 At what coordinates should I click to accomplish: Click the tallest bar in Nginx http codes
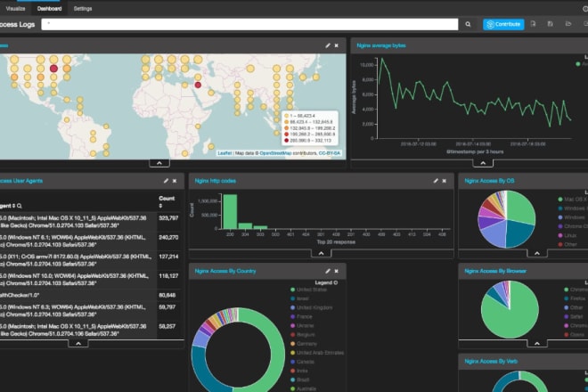tap(230, 211)
